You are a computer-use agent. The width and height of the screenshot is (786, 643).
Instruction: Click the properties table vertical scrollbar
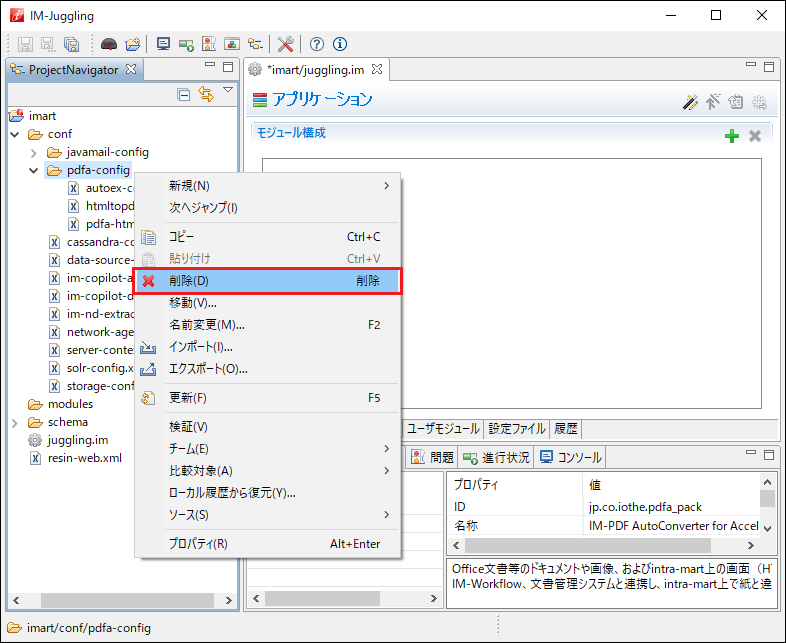[x=767, y=510]
